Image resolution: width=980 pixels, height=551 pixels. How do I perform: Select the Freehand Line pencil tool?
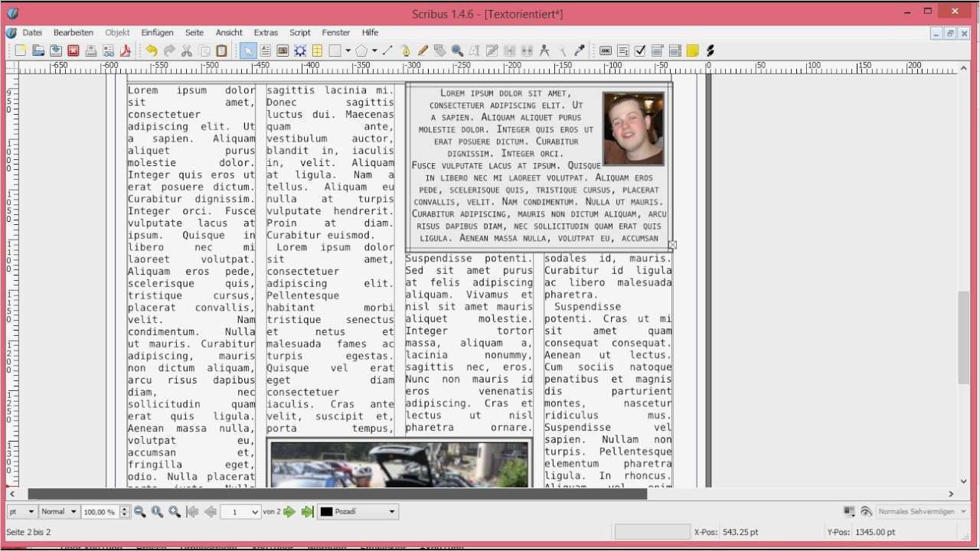click(423, 51)
